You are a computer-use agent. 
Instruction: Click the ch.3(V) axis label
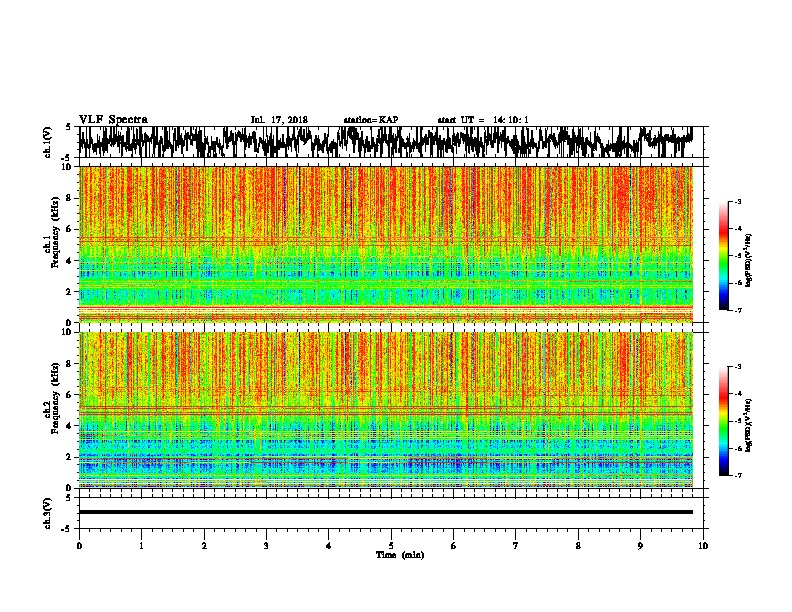[48, 513]
